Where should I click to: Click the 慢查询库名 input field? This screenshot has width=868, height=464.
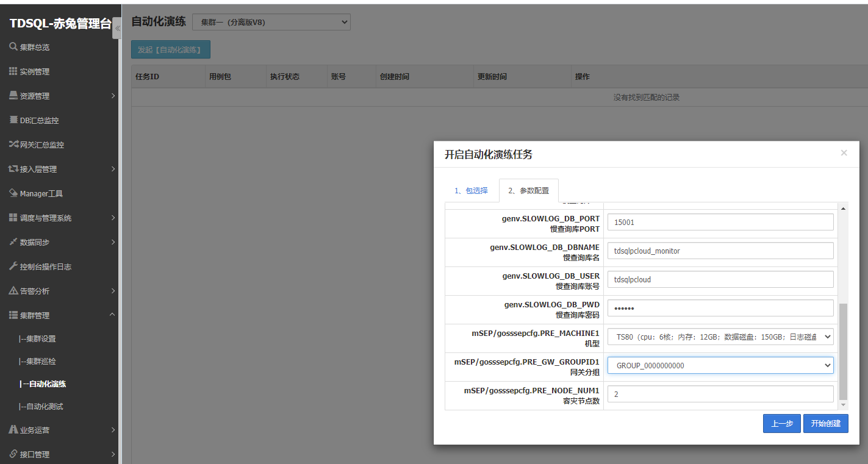[x=720, y=251]
